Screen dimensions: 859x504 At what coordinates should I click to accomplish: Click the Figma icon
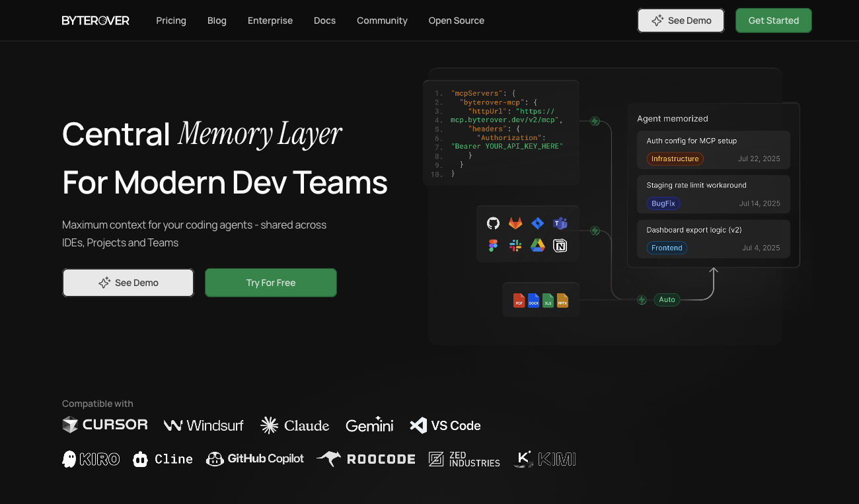coord(492,245)
